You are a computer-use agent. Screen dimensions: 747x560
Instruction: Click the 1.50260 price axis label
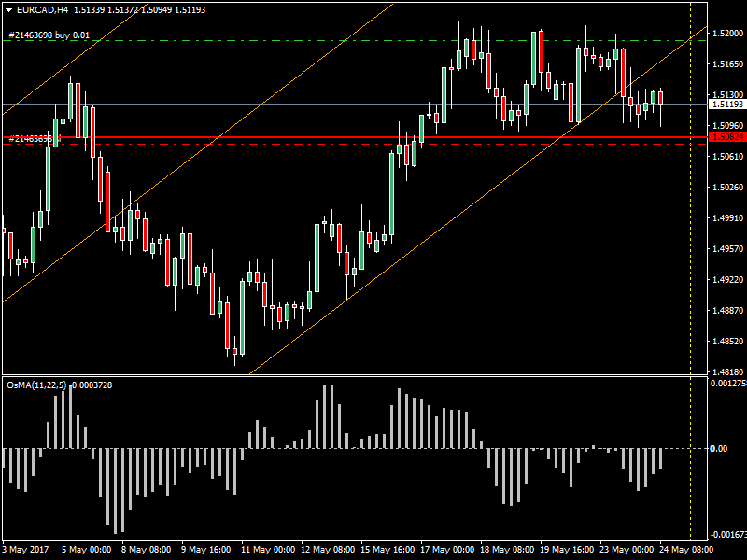[727, 188]
